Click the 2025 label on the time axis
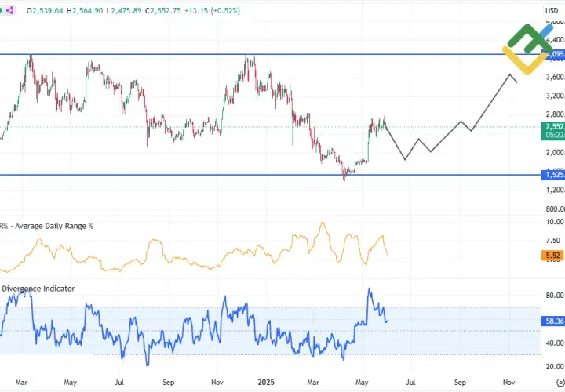Image resolution: width=565 pixels, height=392 pixels. (x=266, y=383)
